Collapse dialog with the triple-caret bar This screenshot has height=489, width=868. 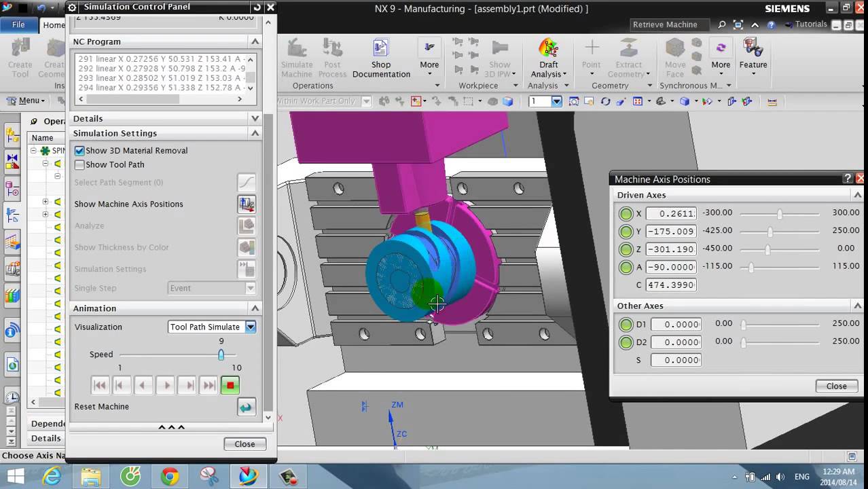click(x=171, y=427)
